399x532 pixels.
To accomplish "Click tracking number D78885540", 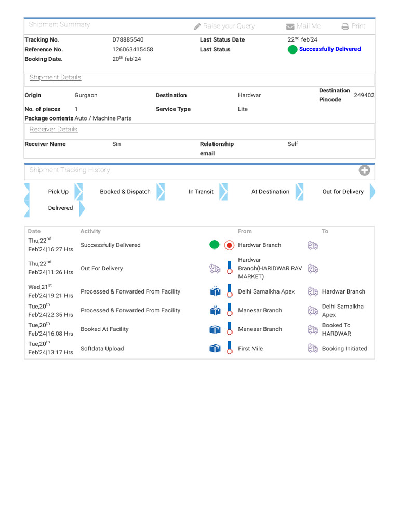I will [x=128, y=39].
